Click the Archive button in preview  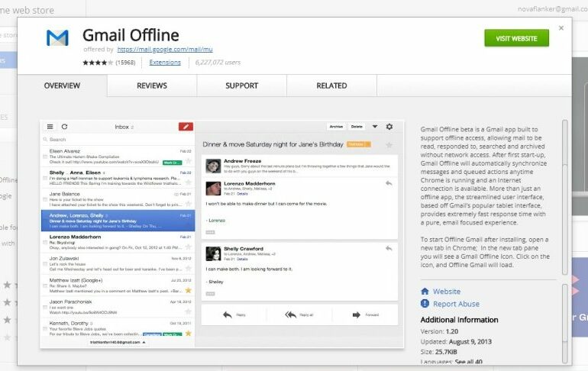click(x=336, y=127)
